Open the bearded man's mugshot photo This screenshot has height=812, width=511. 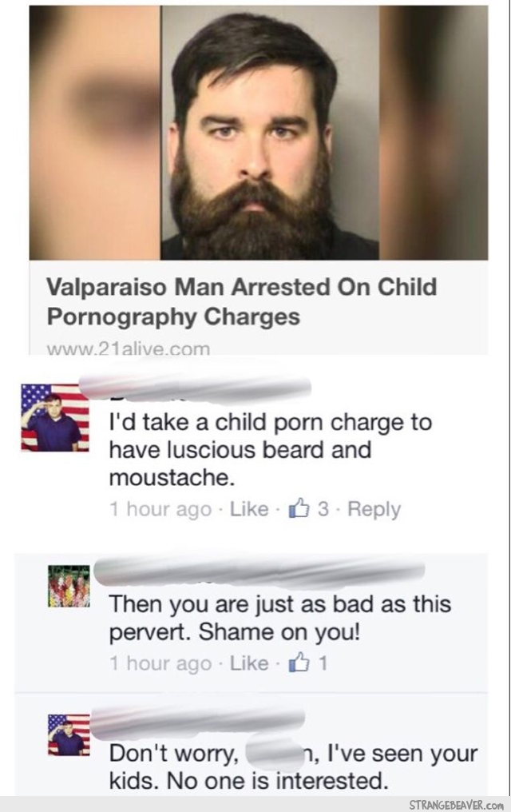click(x=269, y=133)
